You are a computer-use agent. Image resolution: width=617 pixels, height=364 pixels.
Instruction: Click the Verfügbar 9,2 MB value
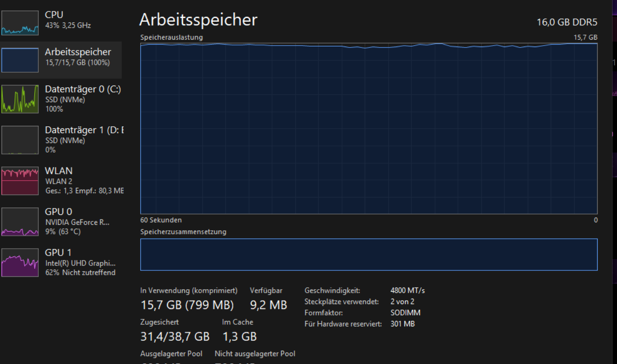(269, 305)
